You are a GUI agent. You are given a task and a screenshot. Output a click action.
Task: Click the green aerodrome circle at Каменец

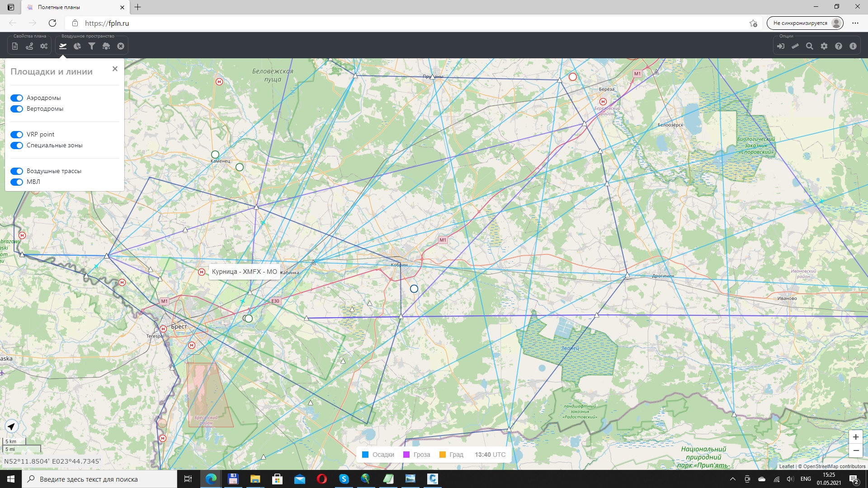point(215,155)
